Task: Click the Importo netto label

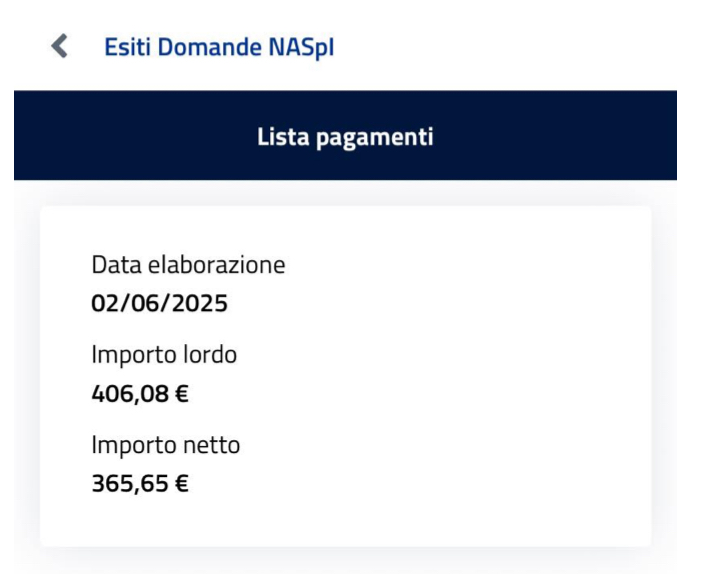Action: (x=166, y=445)
